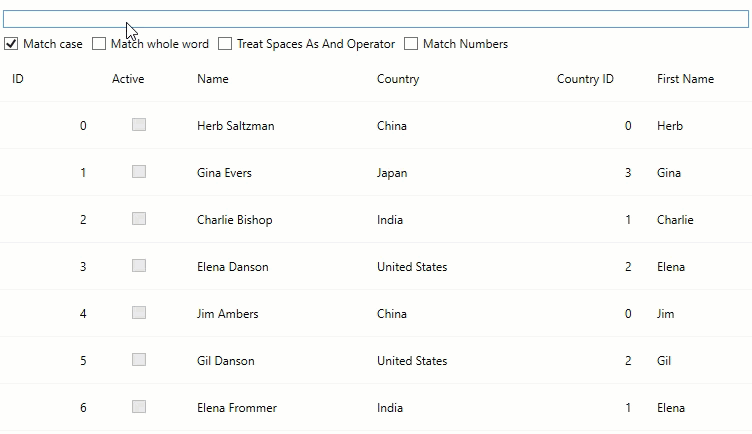Sort by the Name column header
Image resolution: width=752 pixels, height=434 pixels.
(x=213, y=79)
